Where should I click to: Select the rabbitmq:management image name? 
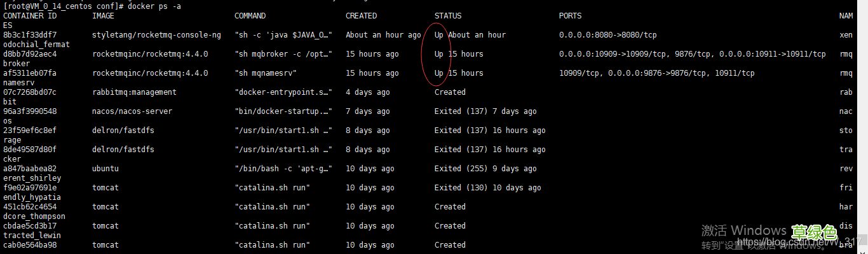(x=134, y=92)
